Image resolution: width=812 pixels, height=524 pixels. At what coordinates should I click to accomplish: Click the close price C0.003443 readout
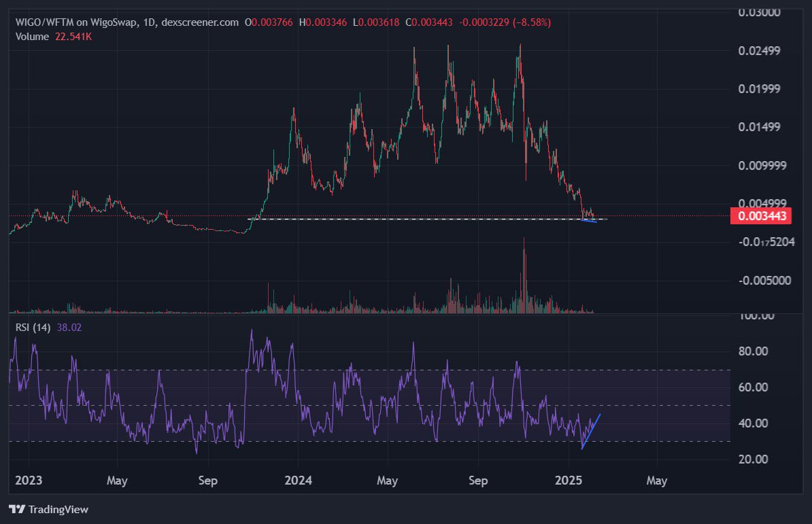pos(429,22)
